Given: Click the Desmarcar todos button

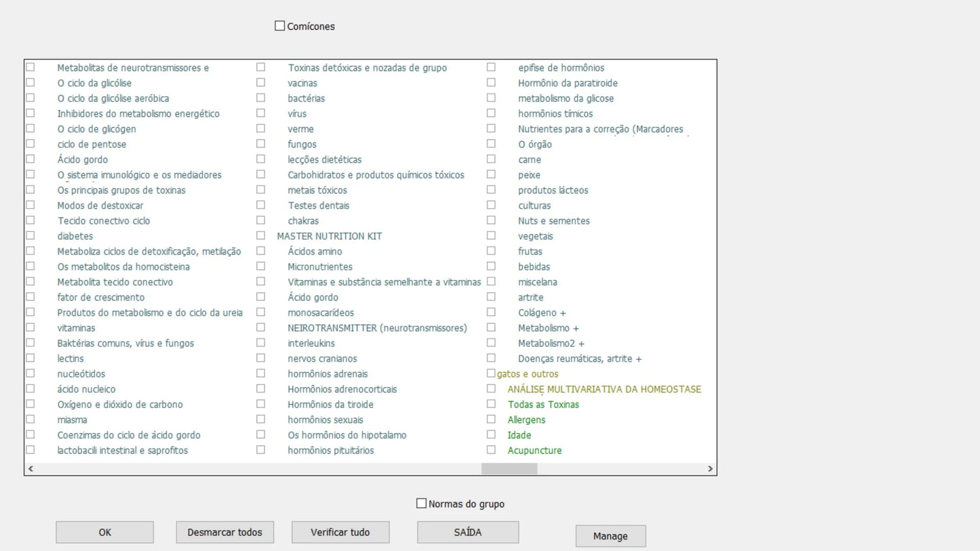Looking at the screenshot, I should point(224,532).
